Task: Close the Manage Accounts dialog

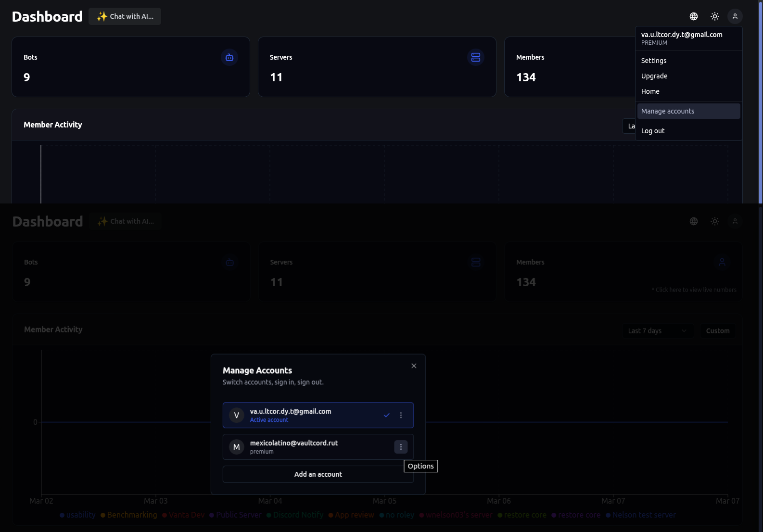Action: [x=414, y=366]
